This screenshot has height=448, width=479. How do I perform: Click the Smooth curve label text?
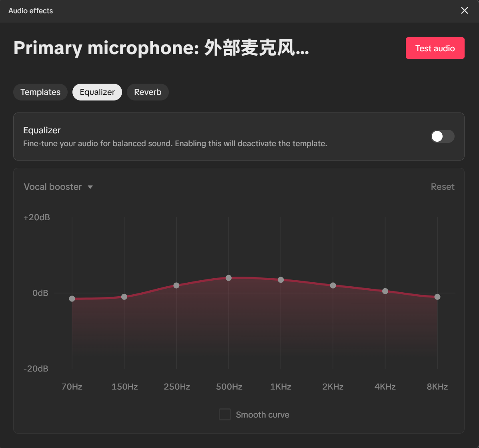[x=262, y=415]
